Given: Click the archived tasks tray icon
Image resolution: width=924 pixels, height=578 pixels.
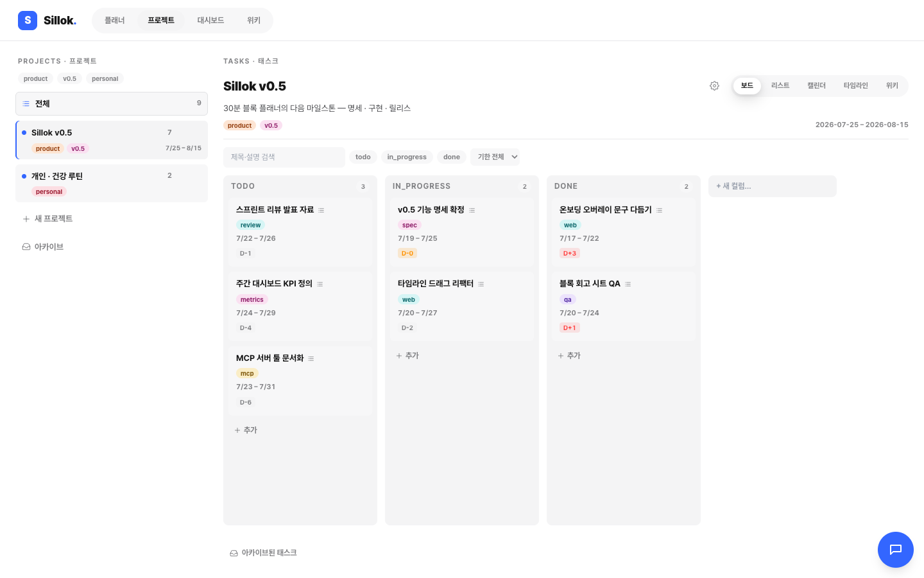Looking at the screenshot, I should [234, 553].
